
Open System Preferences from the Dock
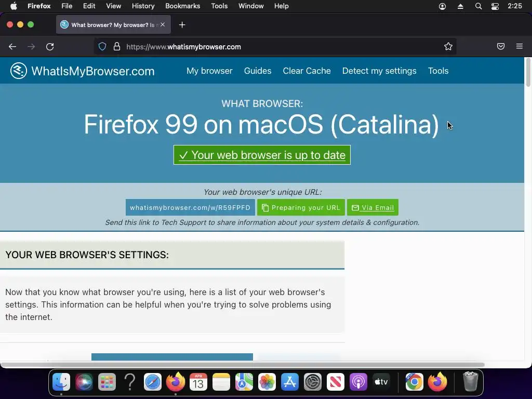click(x=312, y=382)
